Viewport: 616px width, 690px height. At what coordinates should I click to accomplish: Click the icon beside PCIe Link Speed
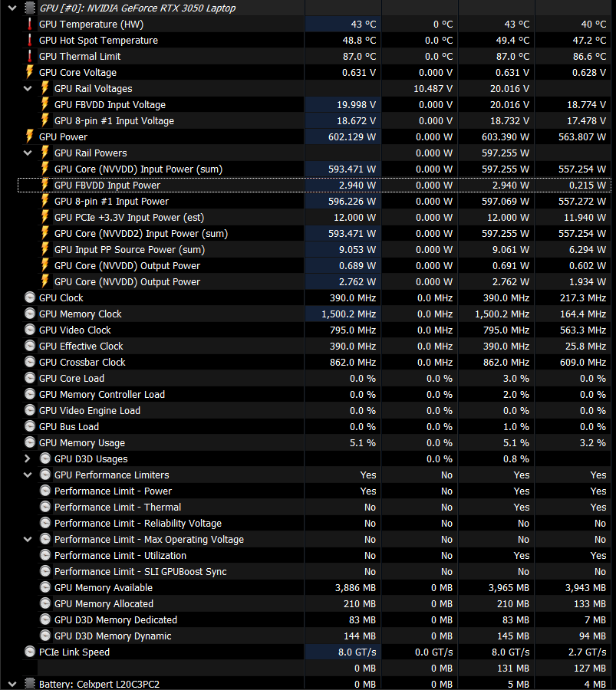30,652
